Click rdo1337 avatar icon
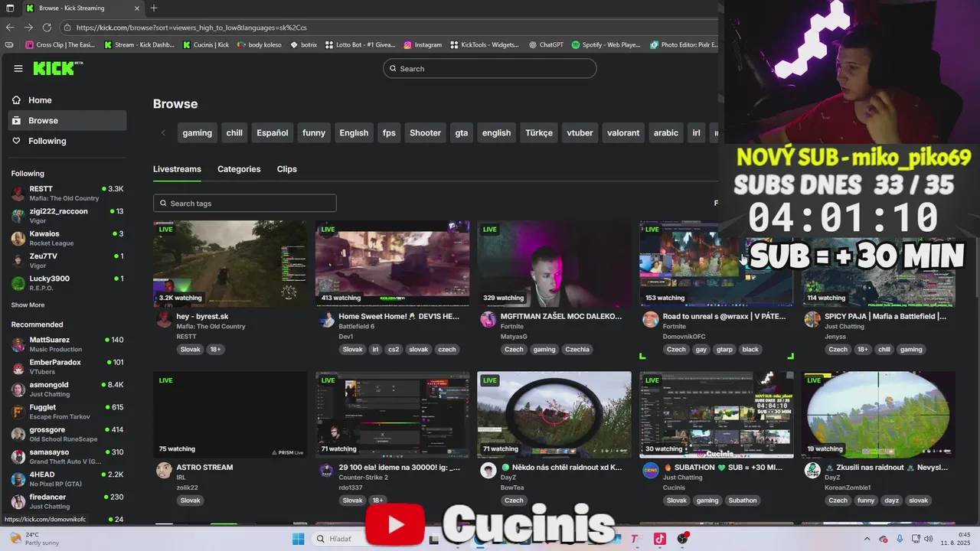This screenshot has width=980, height=551. coord(326,471)
